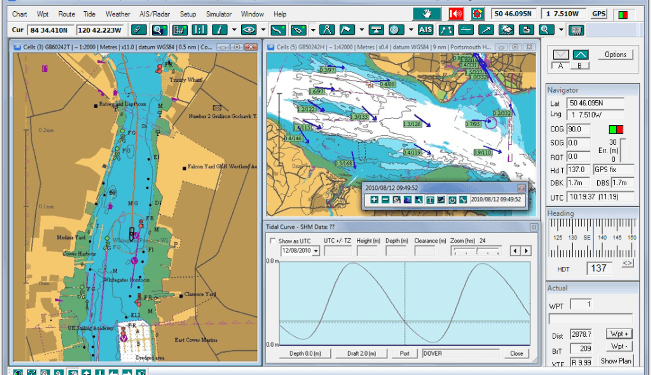This screenshot has width=651, height=375.
Task: Click the right arrow icon in the bottom toolbar
Action: pos(127,372)
